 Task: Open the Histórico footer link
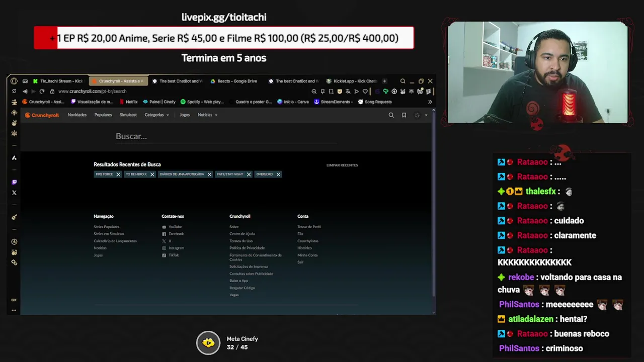(304, 248)
